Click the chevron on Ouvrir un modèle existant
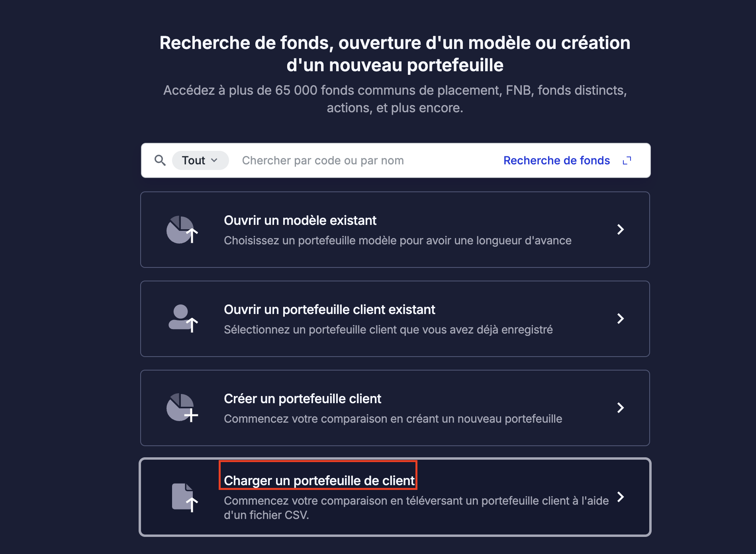 [x=620, y=229]
